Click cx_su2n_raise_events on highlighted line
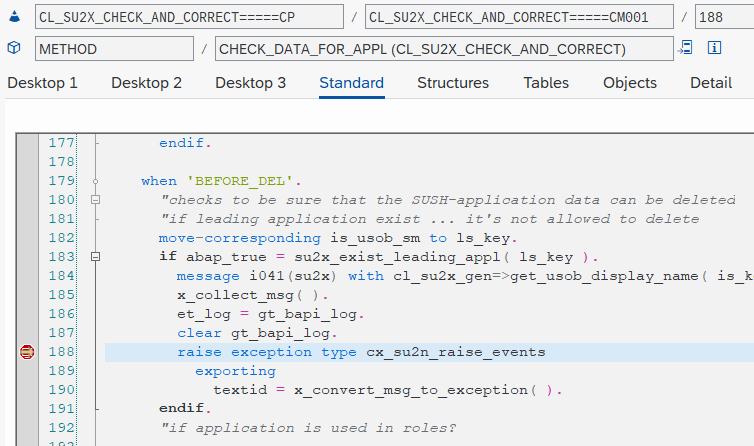The image size is (754, 446). 456,352
